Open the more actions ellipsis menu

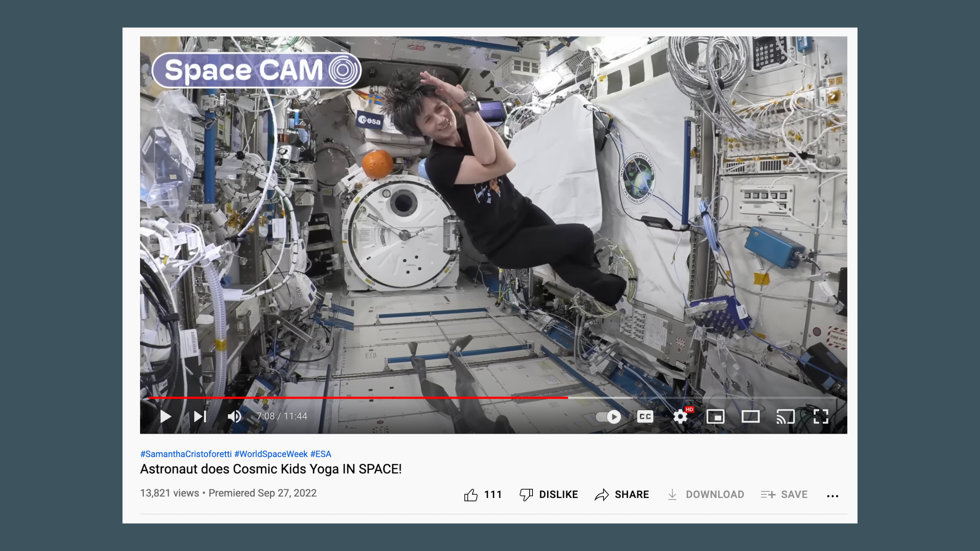833,495
